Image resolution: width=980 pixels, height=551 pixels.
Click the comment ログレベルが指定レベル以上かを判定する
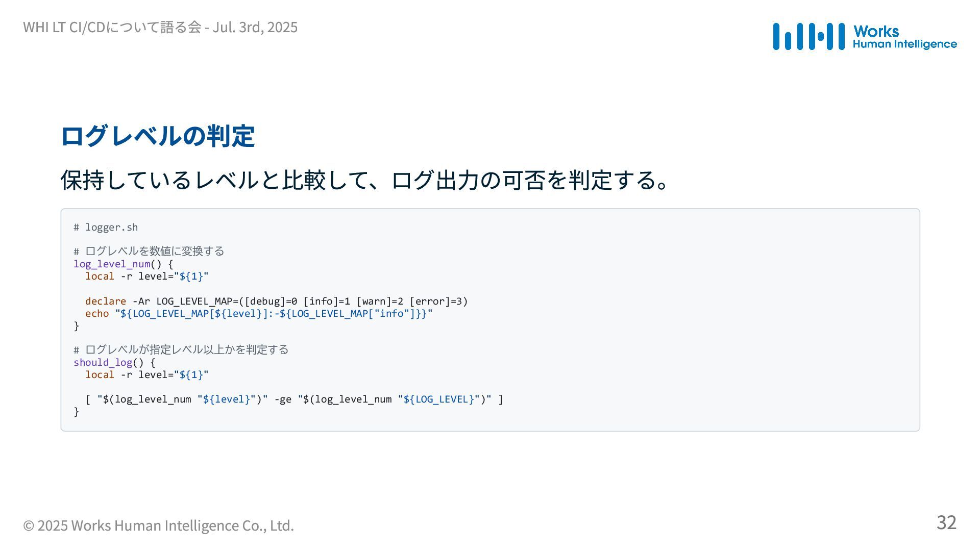181,349
